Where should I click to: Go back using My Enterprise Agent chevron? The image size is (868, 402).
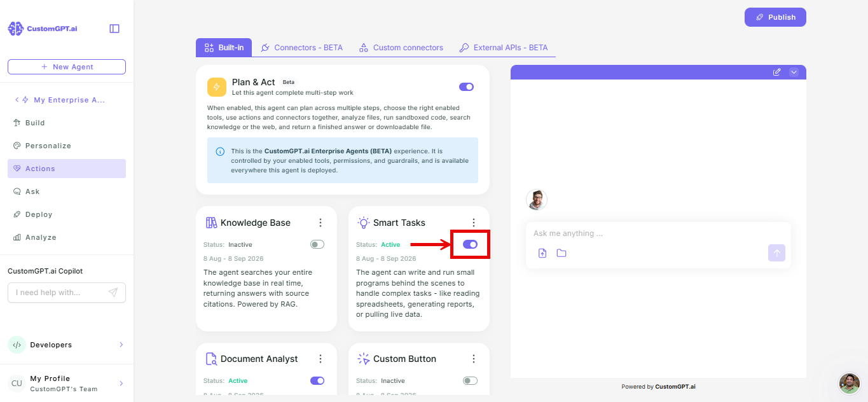[x=17, y=100]
